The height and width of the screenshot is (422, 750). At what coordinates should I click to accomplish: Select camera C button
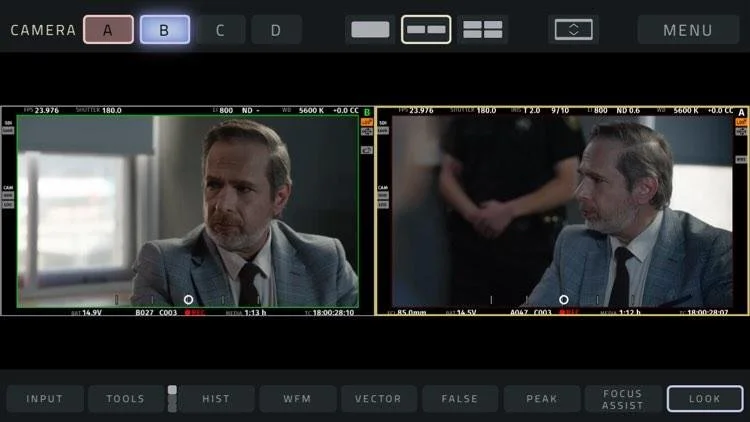click(x=220, y=30)
